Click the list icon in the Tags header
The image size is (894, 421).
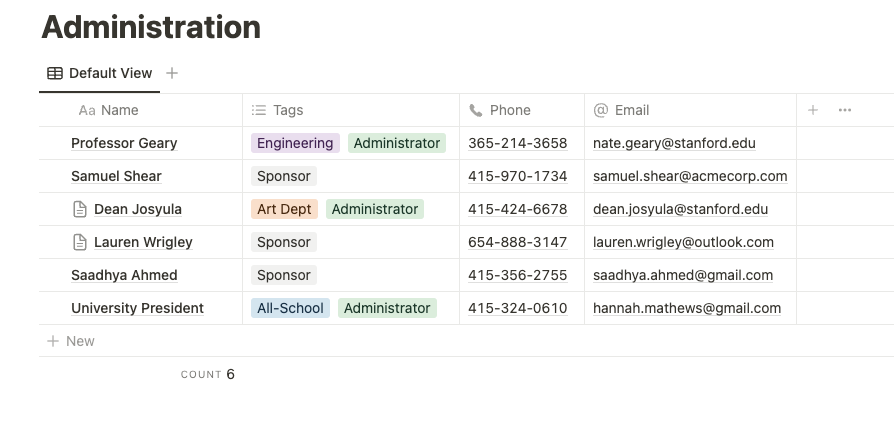pyautogui.click(x=259, y=110)
